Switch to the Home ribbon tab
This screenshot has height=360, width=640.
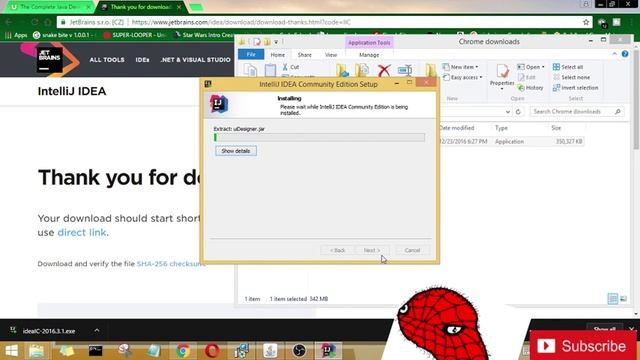278,55
